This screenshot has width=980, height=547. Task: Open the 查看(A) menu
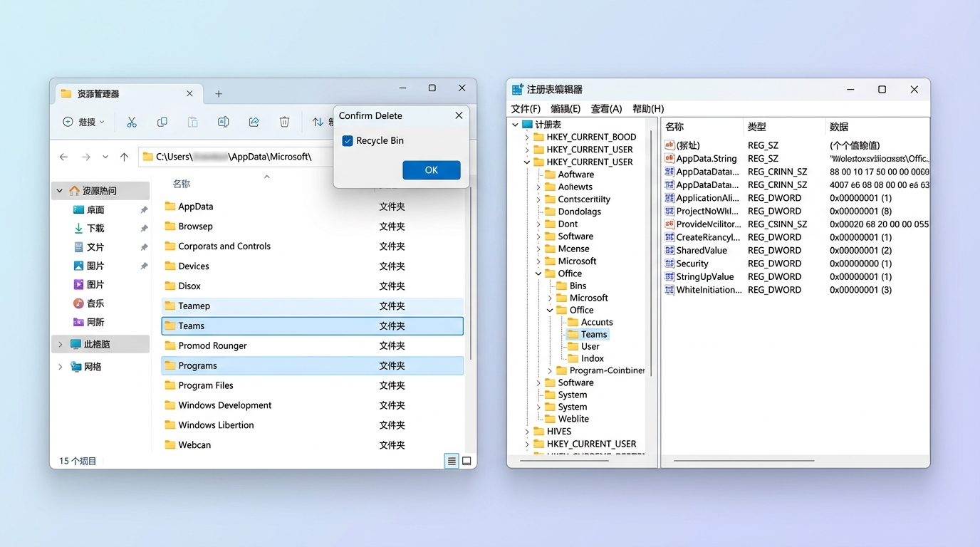pos(606,109)
